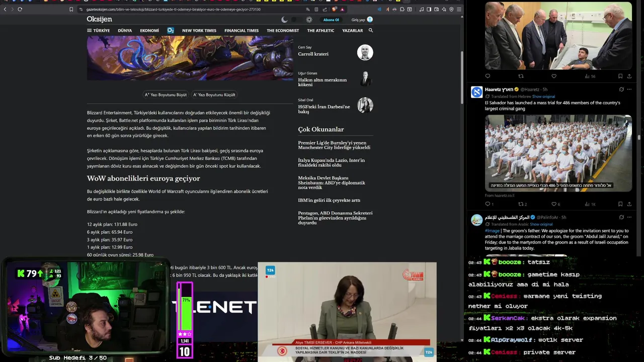644x362 pixels.
Task: Open the Sheinbaum diplomatik nota article
Action: pos(332,183)
